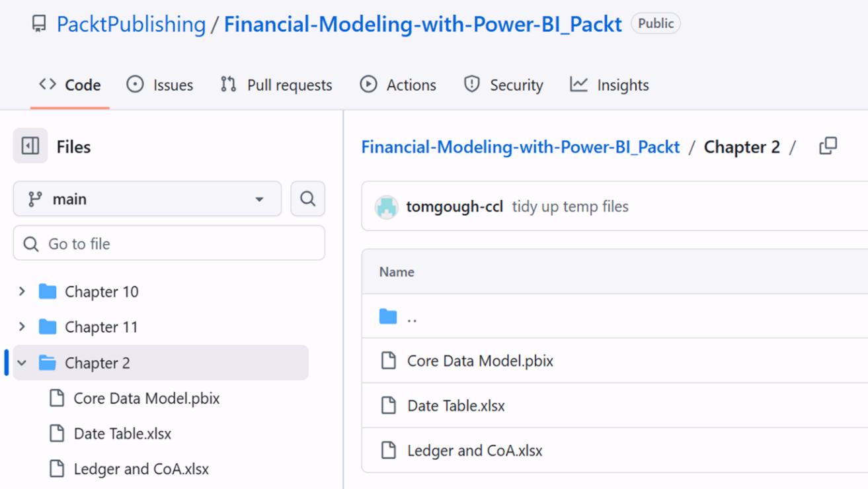Screen dimensions: 868x489
Task: Open Financial-Modeling-with-Power-BI_Packt repository title link
Action: 423,24
